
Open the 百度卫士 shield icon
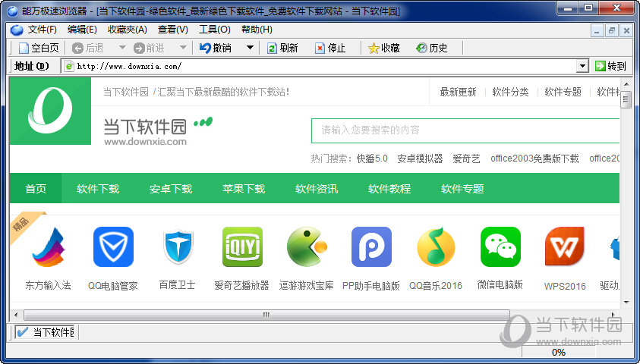(x=178, y=247)
